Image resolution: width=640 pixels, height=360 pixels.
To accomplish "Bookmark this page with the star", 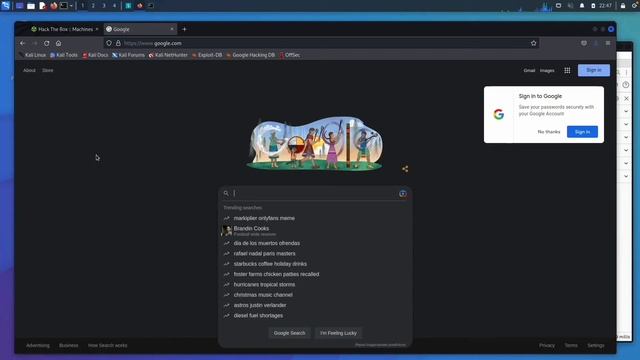I will pos(533,43).
